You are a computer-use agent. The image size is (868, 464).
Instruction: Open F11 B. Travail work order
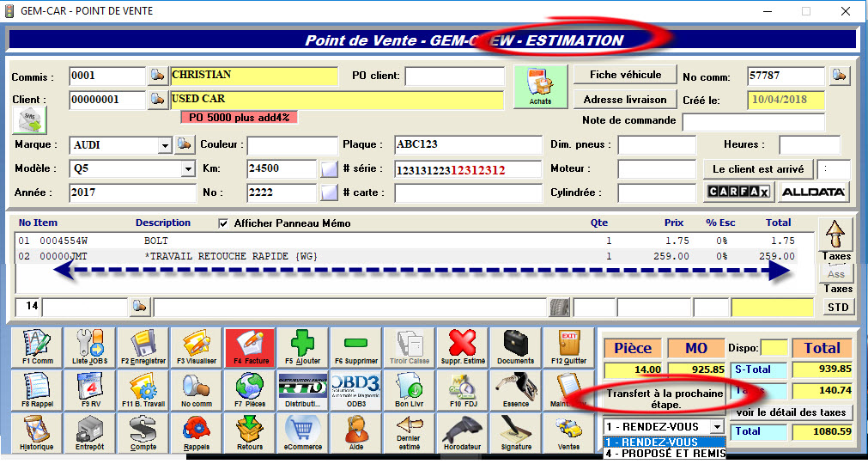(x=143, y=390)
